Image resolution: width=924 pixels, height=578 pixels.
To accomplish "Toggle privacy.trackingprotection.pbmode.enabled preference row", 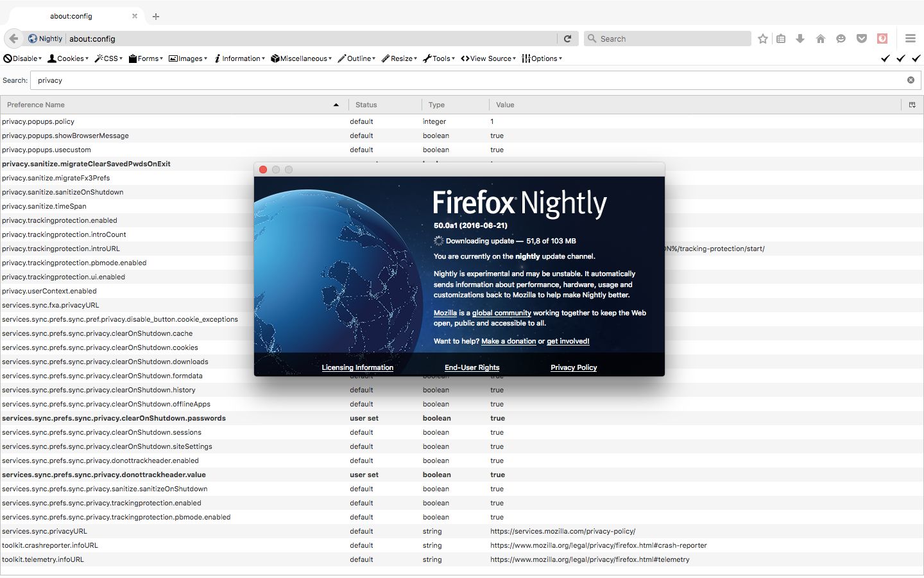I will [x=74, y=263].
